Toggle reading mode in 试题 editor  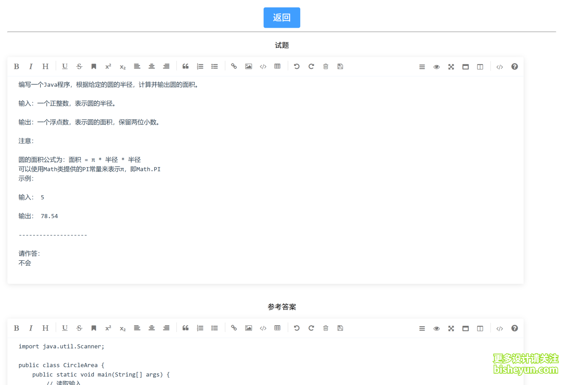(465, 67)
